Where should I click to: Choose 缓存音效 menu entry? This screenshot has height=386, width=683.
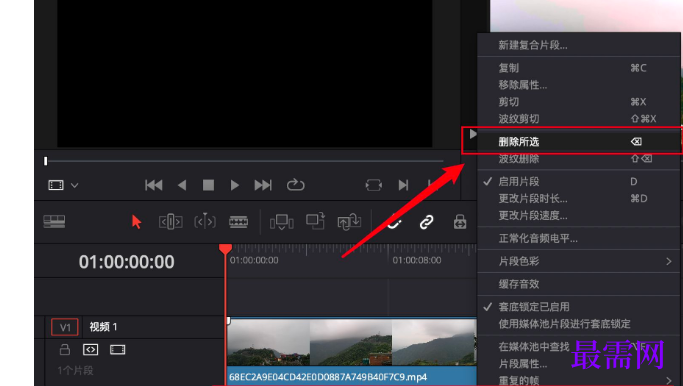[579, 284]
